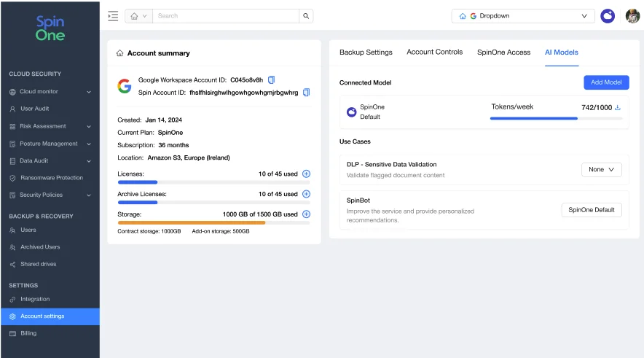Click the Shared drives share icon
Viewport: 644px width, 358px height.
(12, 264)
